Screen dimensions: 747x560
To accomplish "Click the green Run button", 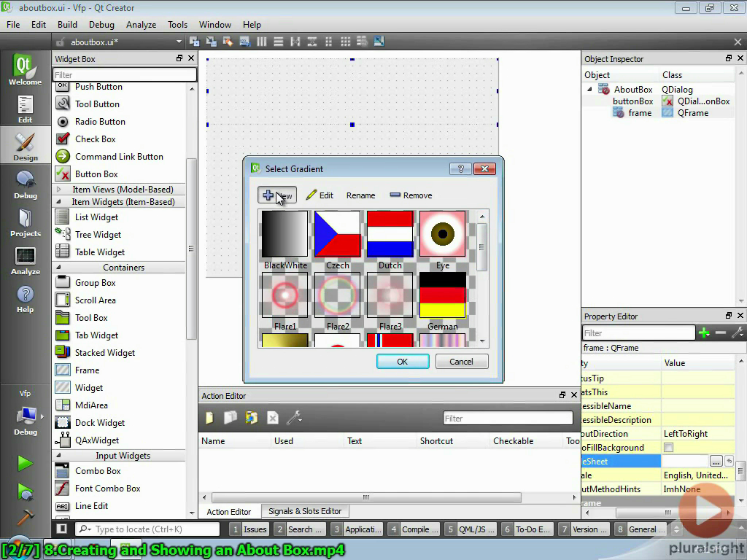I will pyautogui.click(x=25, y=463).
